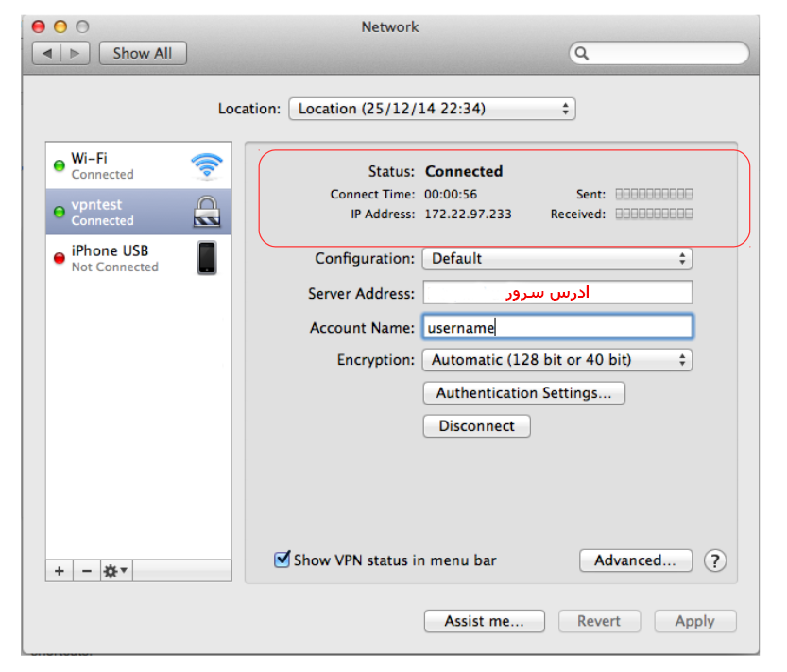Click the Disconnect button
The width and height of the screenshot is (787, 672).
[x=476, y=426]
